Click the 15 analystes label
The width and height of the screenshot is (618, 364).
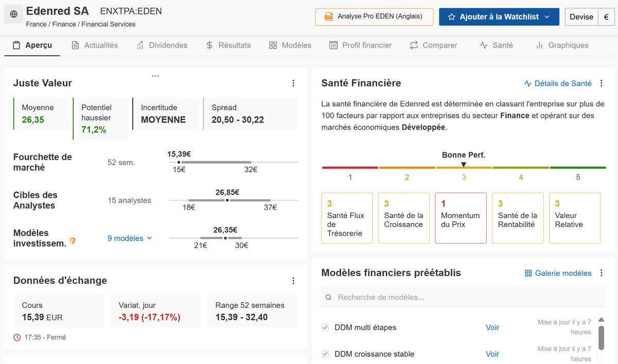(x=129, y=200)
